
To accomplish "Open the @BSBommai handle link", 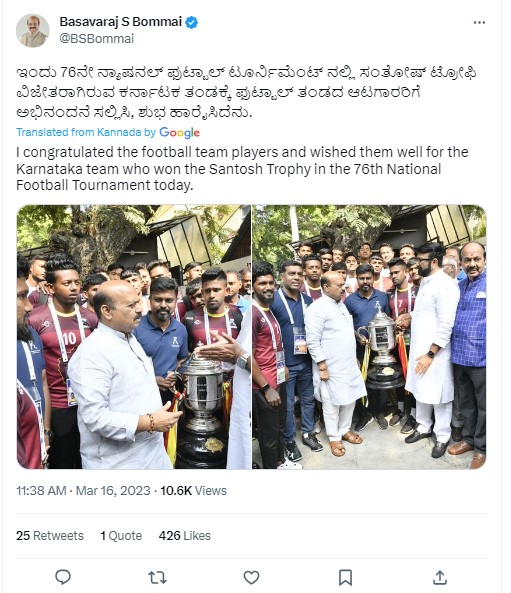I will click(97, 39).
